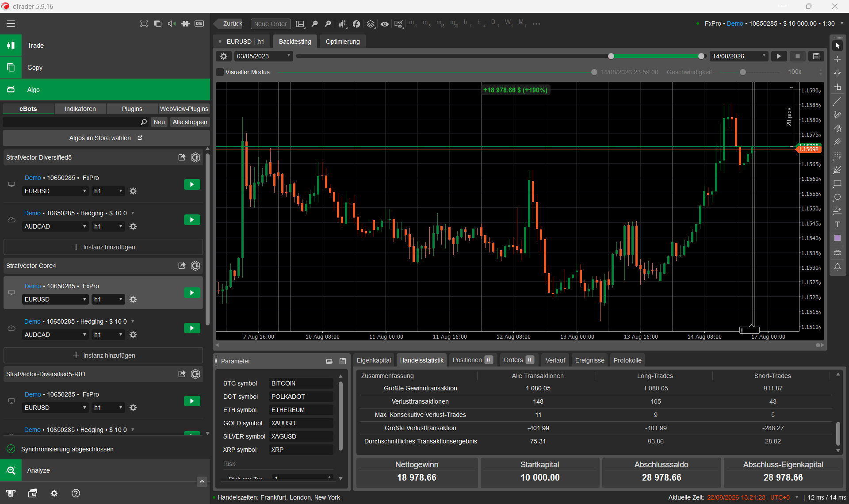Viewport: 849px width, 504px height.
Task: Zoom in the chart with magnifier plus
Action: (328, 24)
